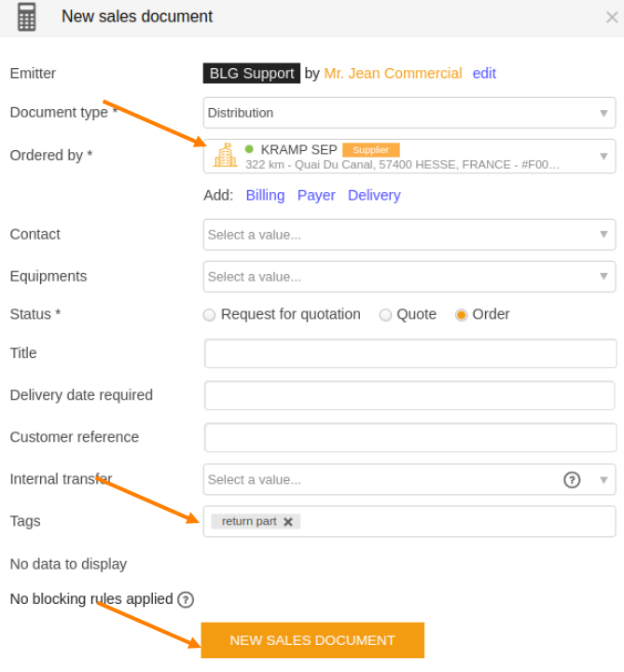Select the Quote status radio
This screenshot has height=672, width=624.
pos(385,315)
